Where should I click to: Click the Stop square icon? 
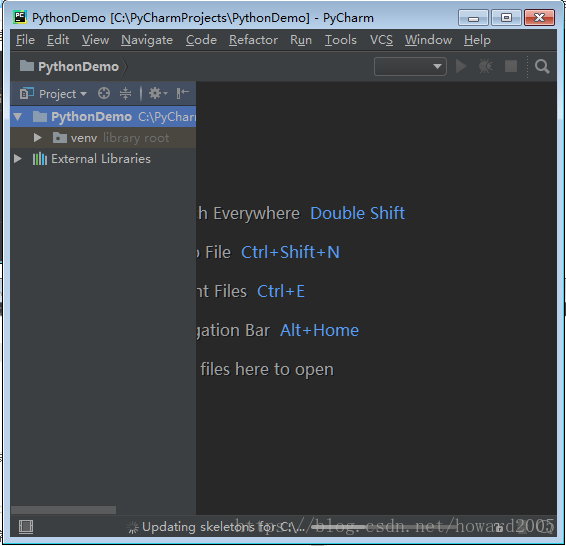(511, 66)
